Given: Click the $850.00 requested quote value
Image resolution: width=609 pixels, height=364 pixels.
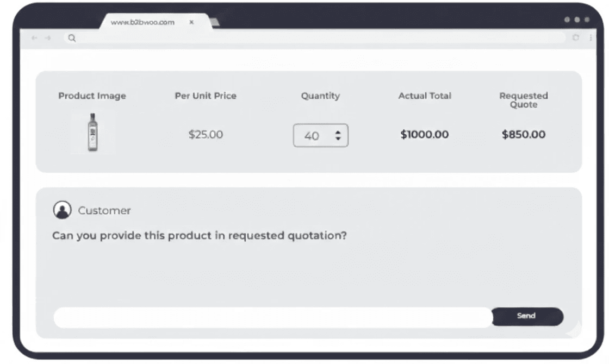Looking at the screenshot, I should click(x=523, y=134).
